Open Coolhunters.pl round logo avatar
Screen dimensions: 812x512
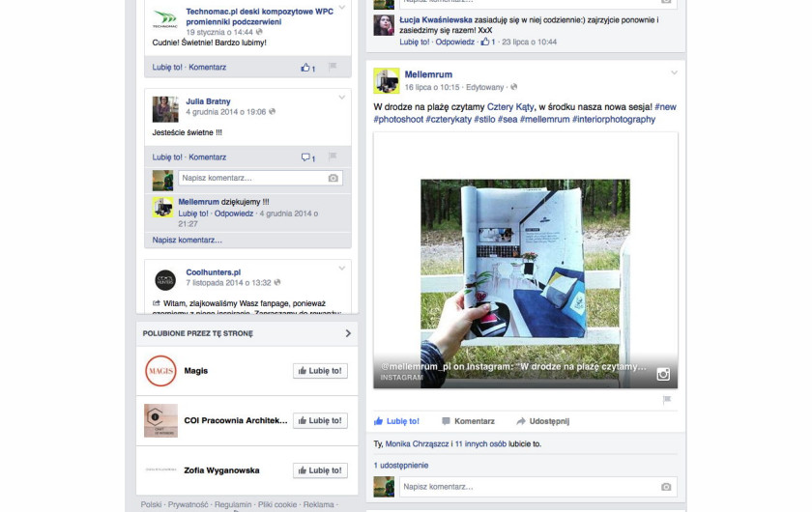pos(165,280)
